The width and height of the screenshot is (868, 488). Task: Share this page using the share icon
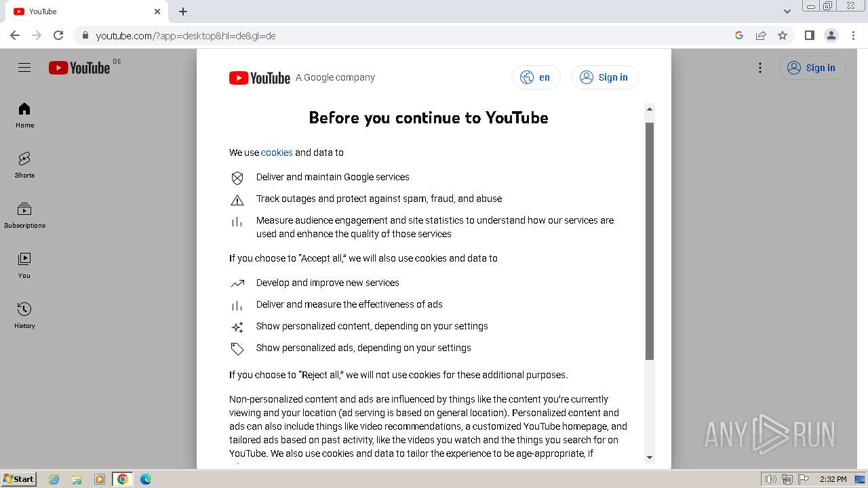(761, 35)
